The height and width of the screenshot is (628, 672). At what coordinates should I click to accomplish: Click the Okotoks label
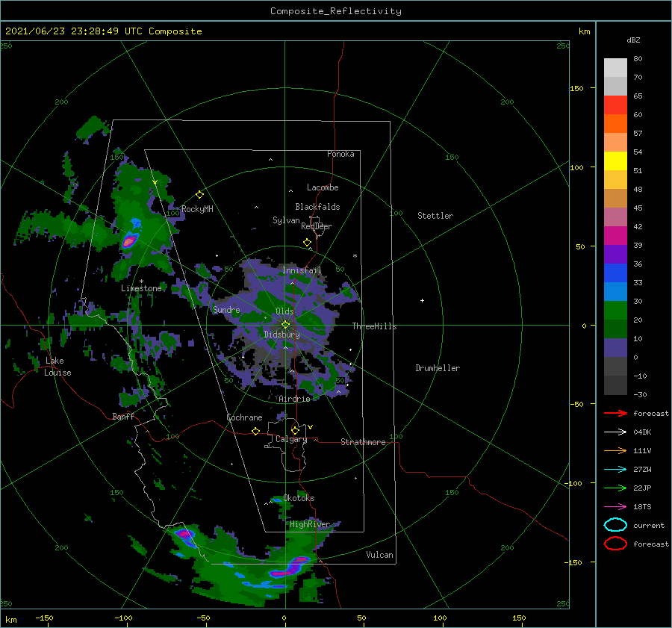coord(299,498)
